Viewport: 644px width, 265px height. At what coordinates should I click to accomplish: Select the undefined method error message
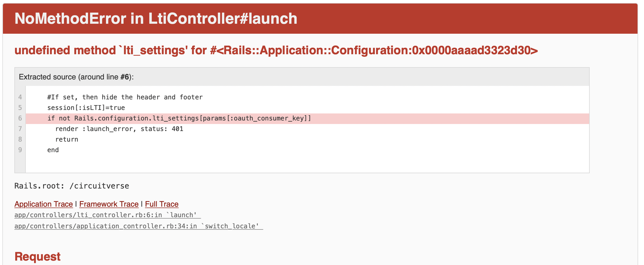[x=276, y=50]
